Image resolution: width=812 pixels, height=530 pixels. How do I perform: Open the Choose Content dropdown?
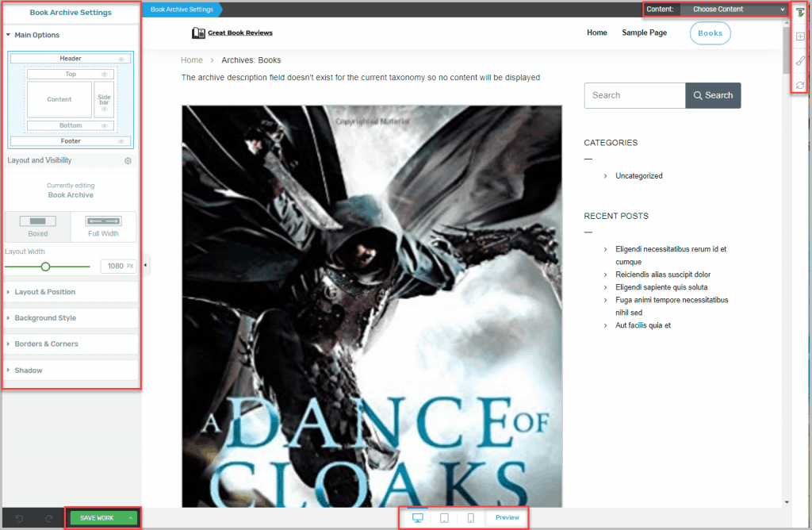[733, 10]
